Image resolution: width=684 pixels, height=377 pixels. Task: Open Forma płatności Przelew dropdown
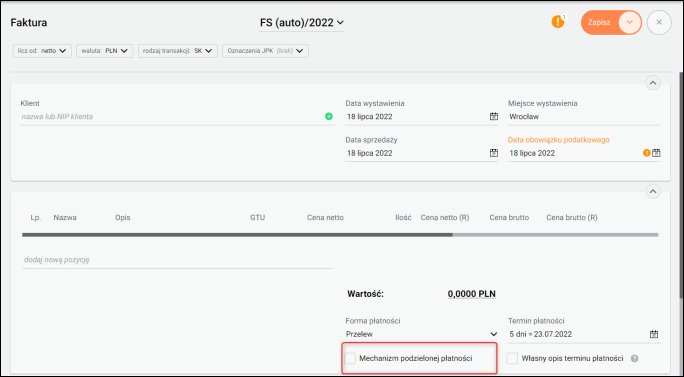[421, 334]
